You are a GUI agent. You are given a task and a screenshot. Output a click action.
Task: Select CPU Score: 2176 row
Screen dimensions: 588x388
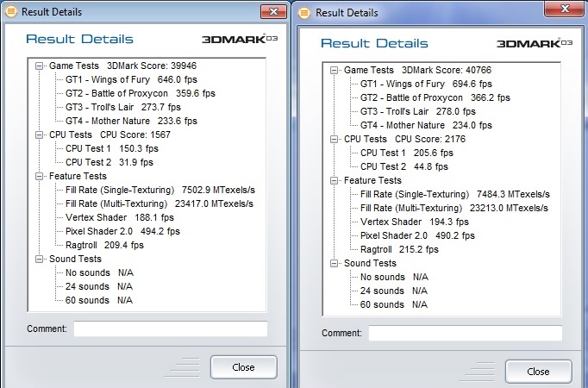404,139
